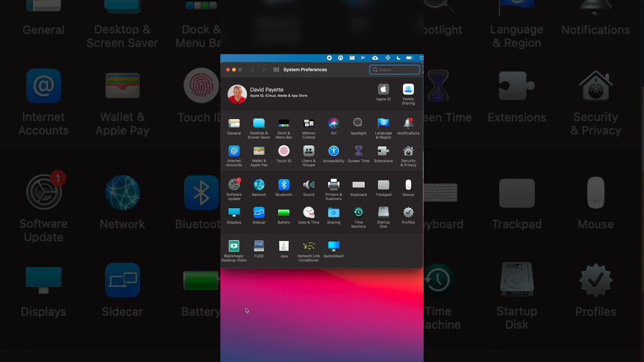Click 'Apple ID, iCloud, Media & App Store' text
644x362 pixels.
tap(279, 96)
